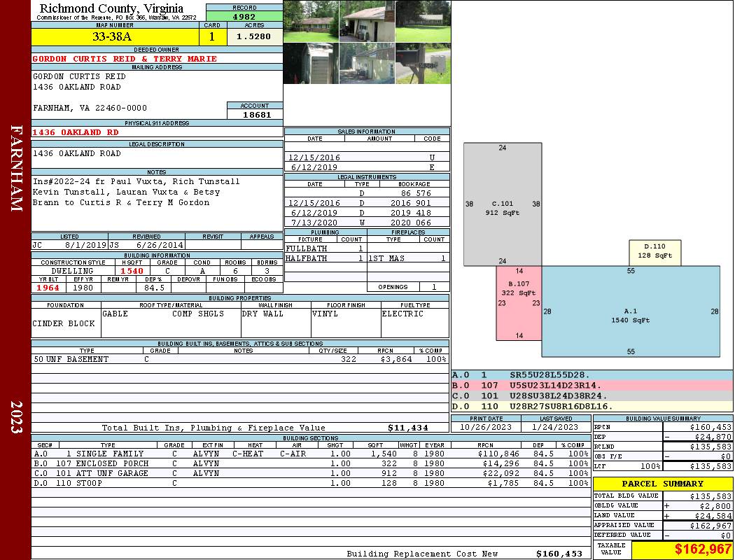The image size is (735, 560).
Task: Click the OBLDG VALUE amount $2,800
Action: pos(715,505)
